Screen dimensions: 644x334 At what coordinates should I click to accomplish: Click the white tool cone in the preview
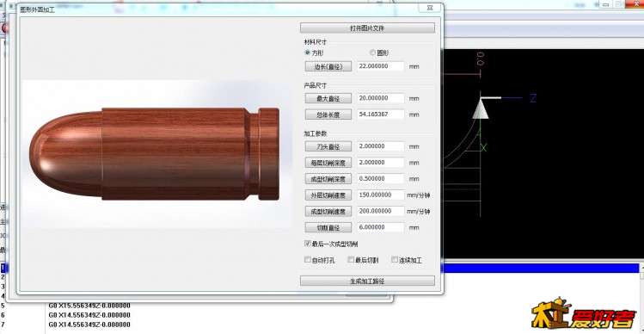[480, 108]
